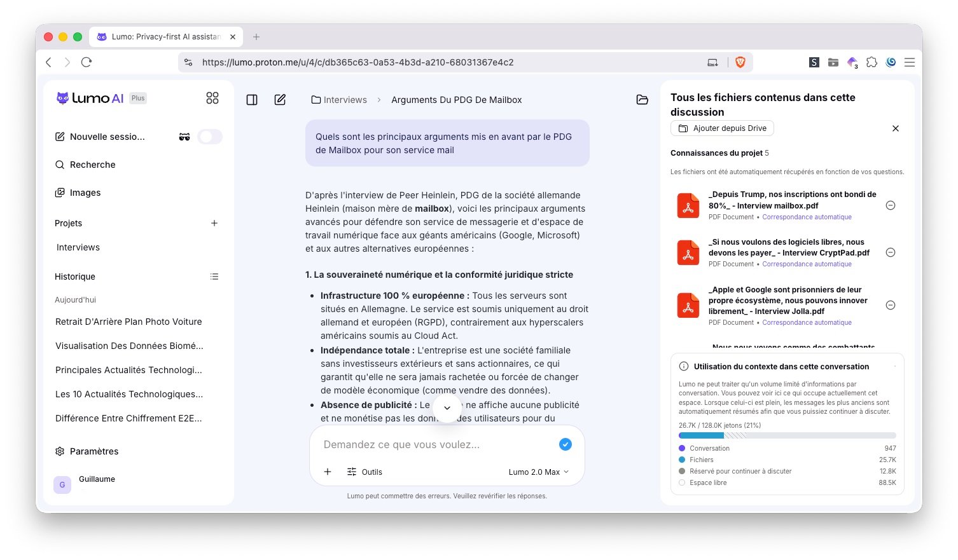Viewport: 958px width, 560px height.
Task: Click the scroll-down chevron button in chat
Action: tap(447, 407)
